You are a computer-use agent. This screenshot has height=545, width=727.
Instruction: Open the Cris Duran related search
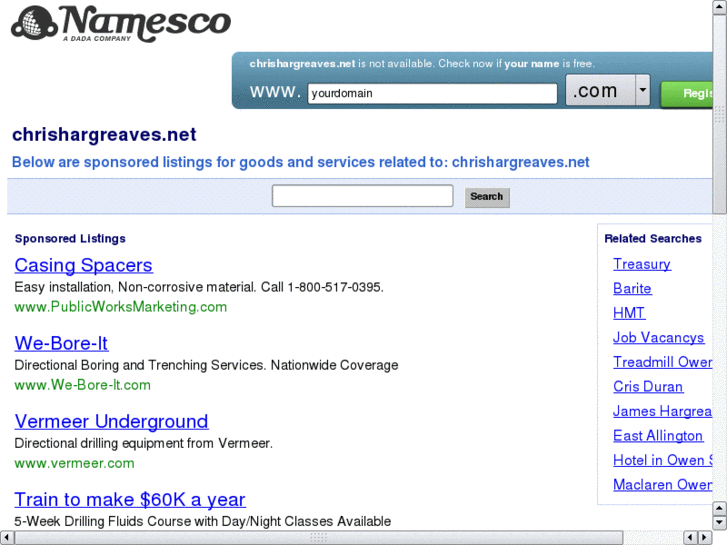(648, 387)
